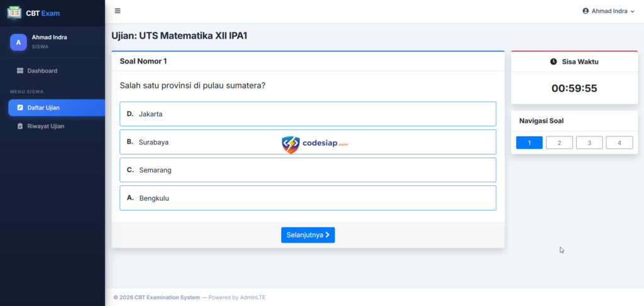Go to question number 4

619,143
